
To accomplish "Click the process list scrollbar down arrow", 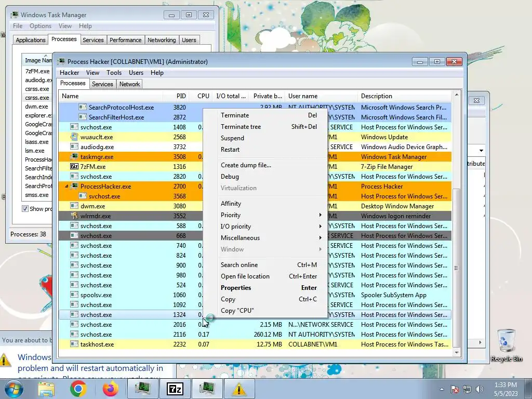I will pos(456,353).
